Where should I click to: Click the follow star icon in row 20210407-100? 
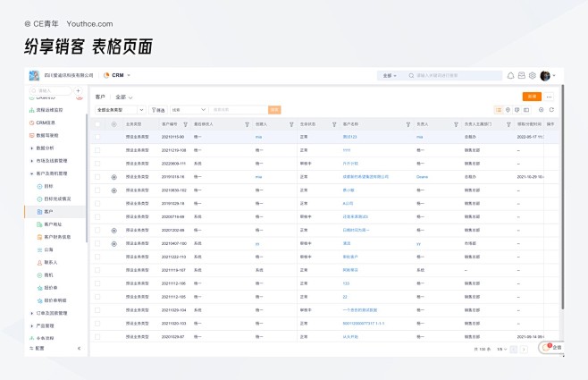point(114,244)
